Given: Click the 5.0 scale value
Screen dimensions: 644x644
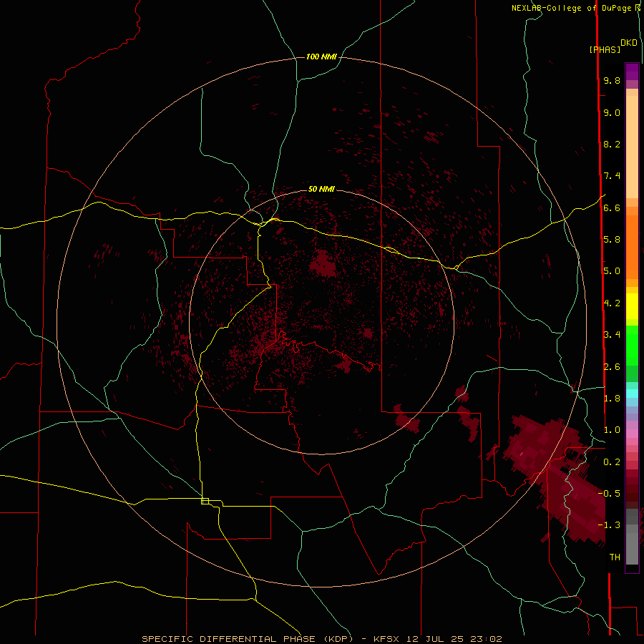Looking at the screenshot, I should click(612, 271).
